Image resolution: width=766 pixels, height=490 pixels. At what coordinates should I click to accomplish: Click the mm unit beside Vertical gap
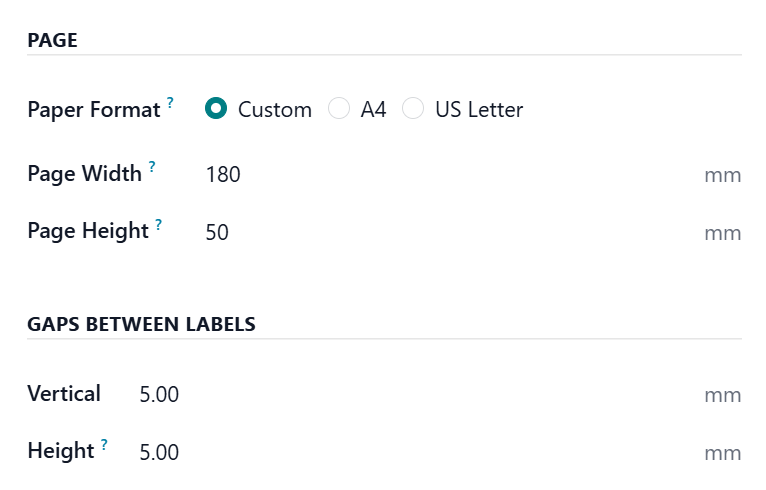pyautogui.click(x=722, y=396)
